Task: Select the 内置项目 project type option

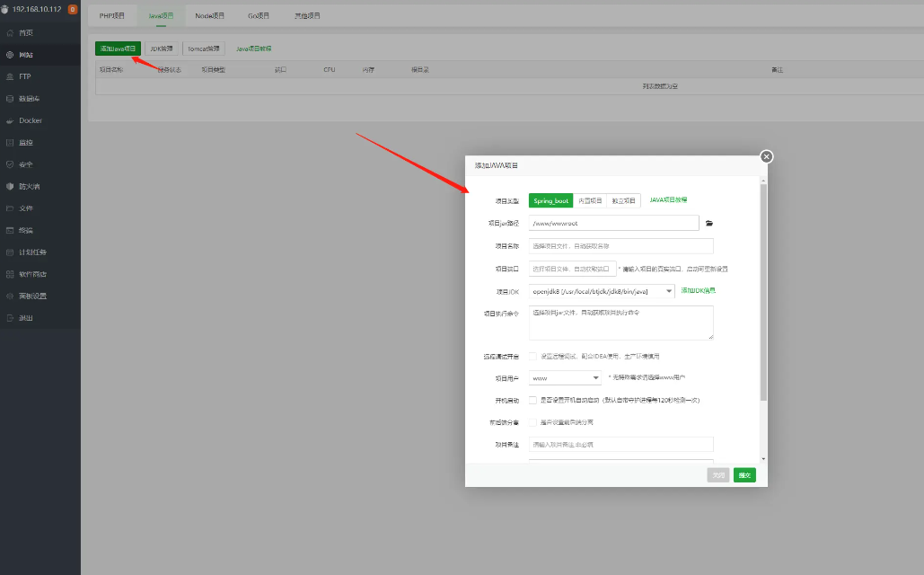Action: [590, 201]
